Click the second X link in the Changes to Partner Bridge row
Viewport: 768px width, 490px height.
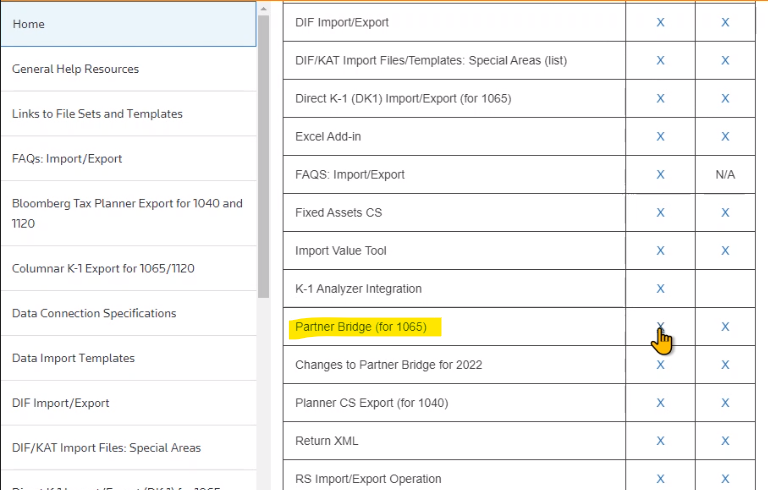[x=725, y=365]
